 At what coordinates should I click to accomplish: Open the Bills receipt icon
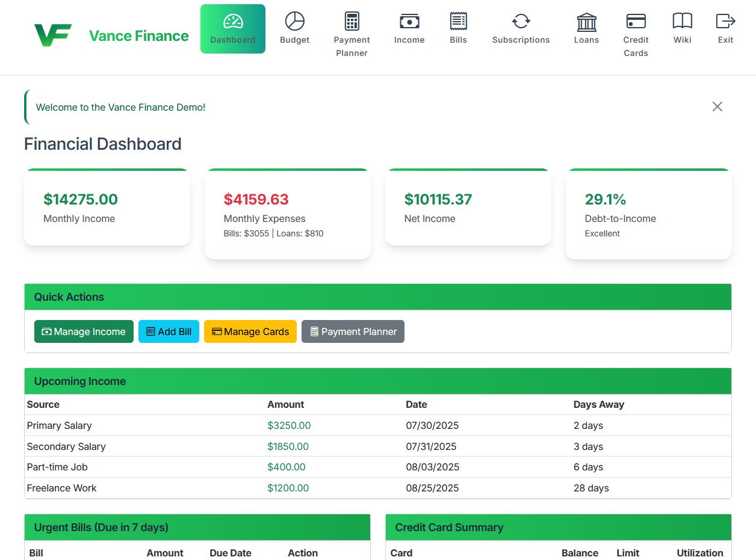click(x=458, y=20)
